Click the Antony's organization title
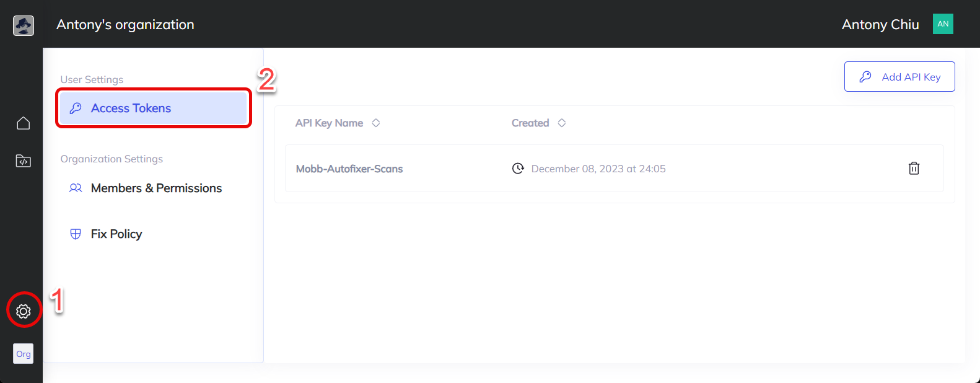 pos(125,25)
